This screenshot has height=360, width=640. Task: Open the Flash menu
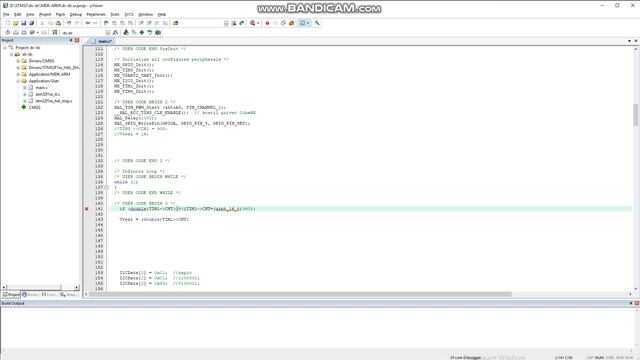[60, 14]
